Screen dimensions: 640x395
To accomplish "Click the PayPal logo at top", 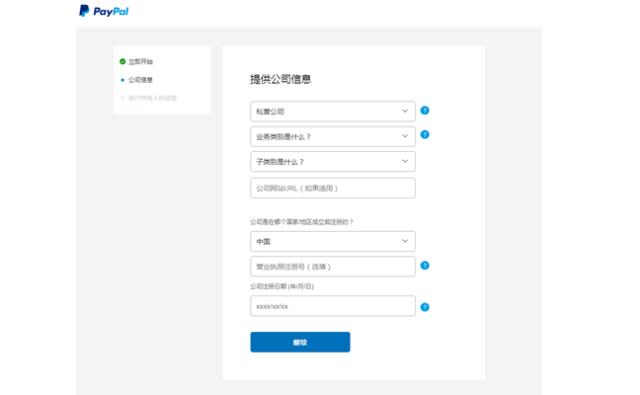I will 104,11.
